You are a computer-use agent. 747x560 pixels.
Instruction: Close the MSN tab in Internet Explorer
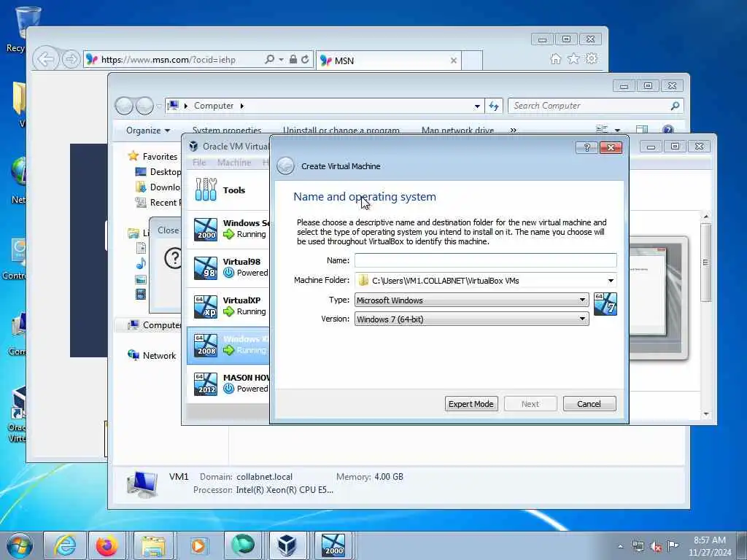click(x=454, y=61)
